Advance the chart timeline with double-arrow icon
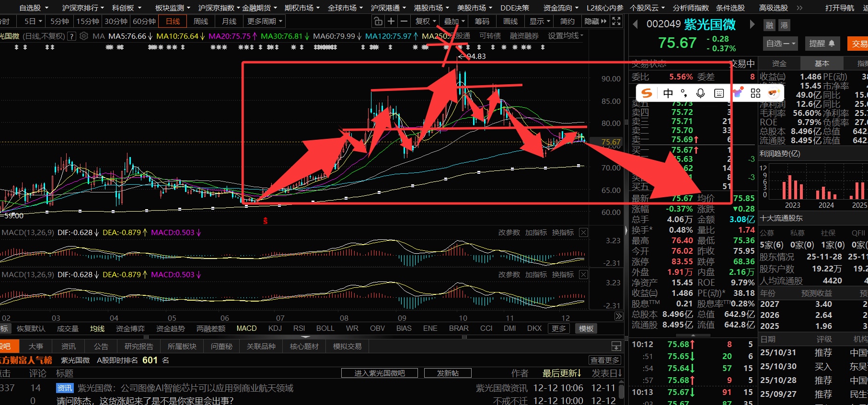Viewport: 868px width, 405px height. click(618, 316)
